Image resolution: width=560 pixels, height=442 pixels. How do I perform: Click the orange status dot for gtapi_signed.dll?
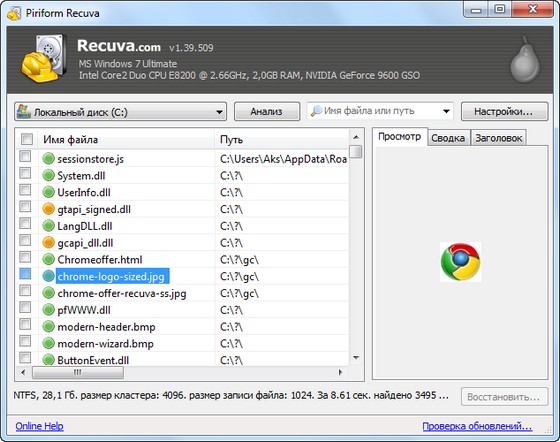(x=48, y=209)
